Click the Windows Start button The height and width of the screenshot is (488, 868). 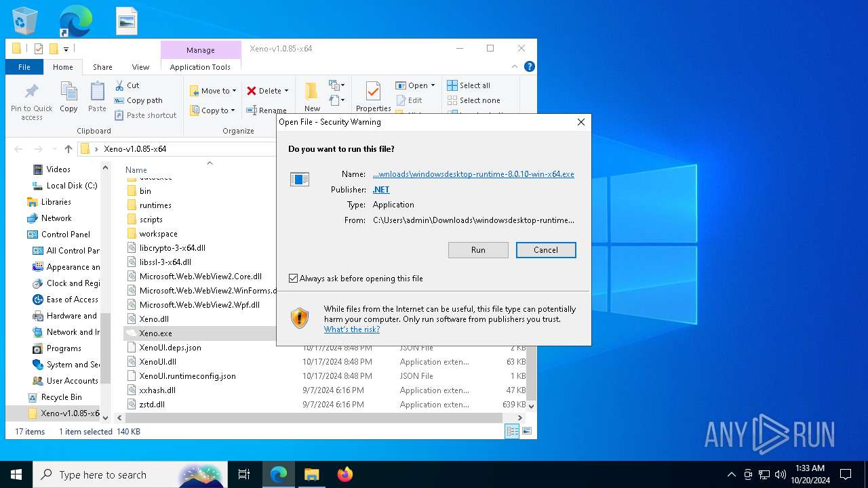(x=16, y=474)
